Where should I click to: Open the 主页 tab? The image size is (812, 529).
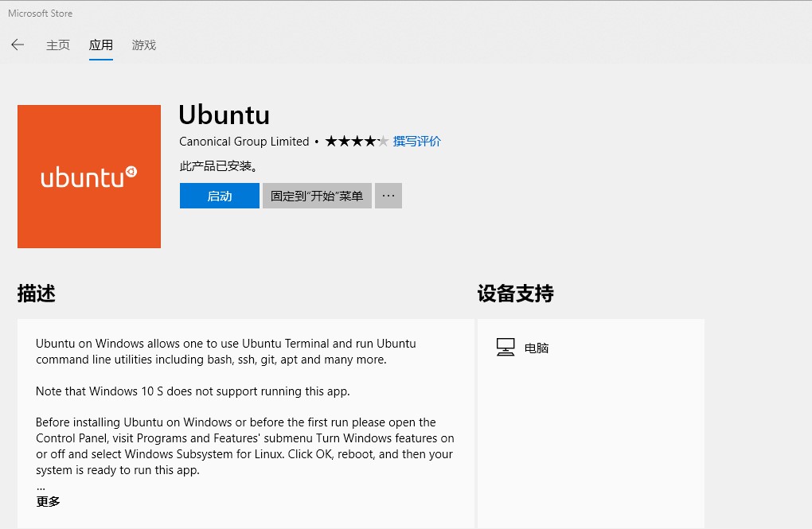pos(58,45)
